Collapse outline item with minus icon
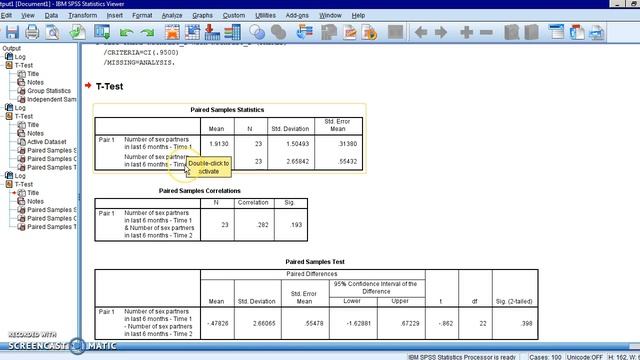Screen dimensions: 640x360 click(486, 32)
